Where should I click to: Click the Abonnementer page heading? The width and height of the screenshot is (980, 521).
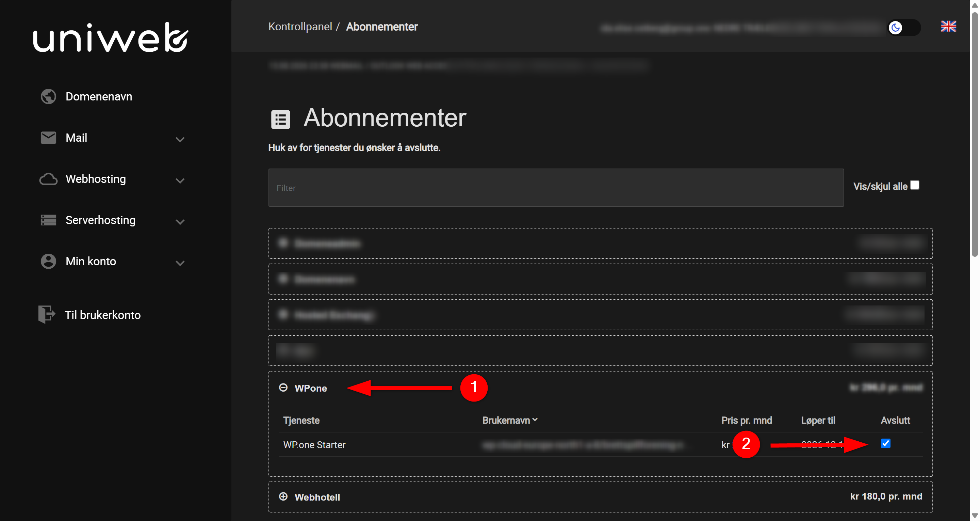(385, 118)
